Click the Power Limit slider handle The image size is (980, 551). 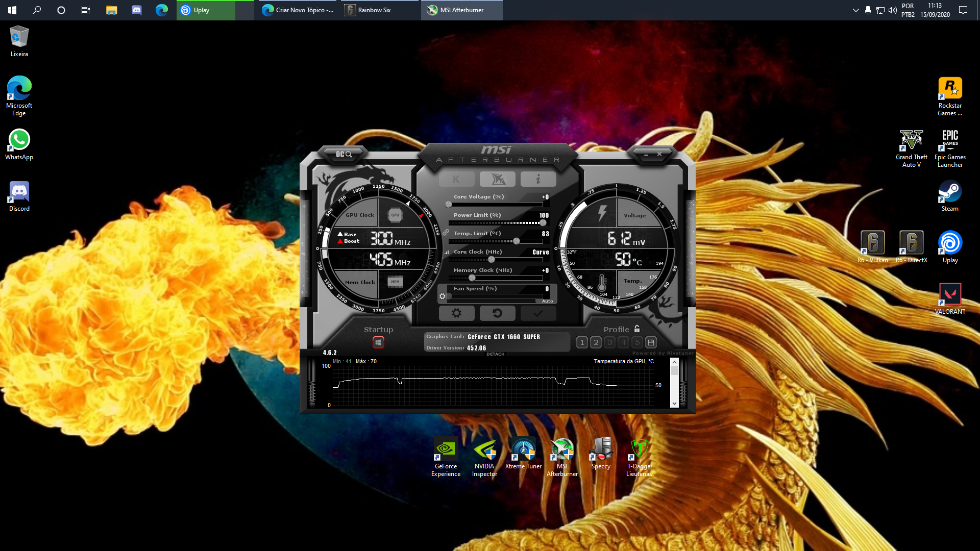pos(543,223)
